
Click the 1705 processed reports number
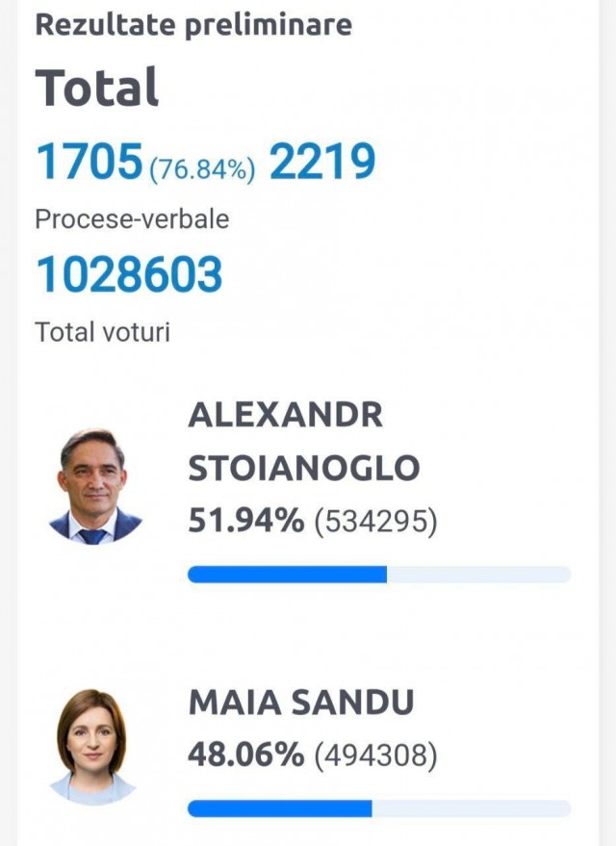pyautogui.click(x=89, y=162)
